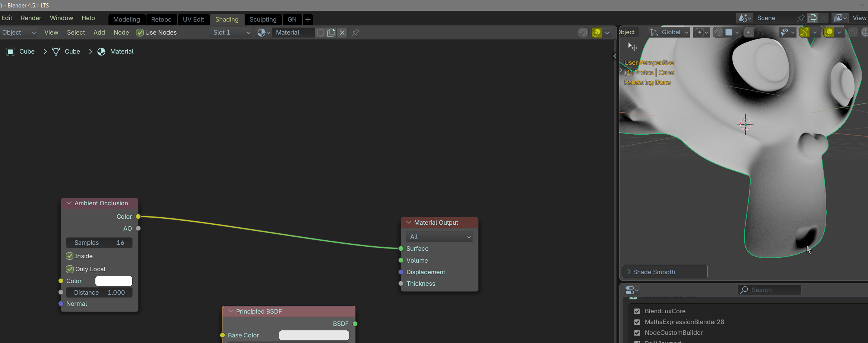868x343 pixels.
Task: Click the Distance value field on Ambient Occlusion
Action: 99,292
